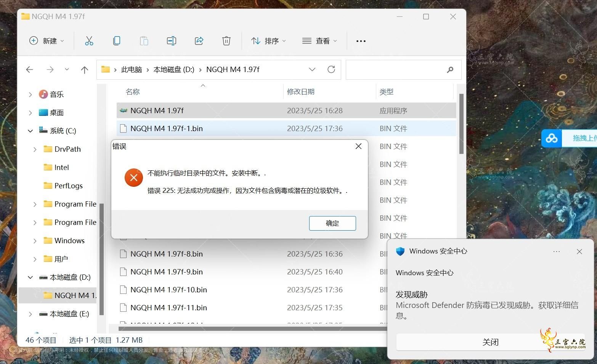The width and height of the screenshot is (597, 364).
Task: Click the Share icon in toolbar
Action: (x=199, y=41)
